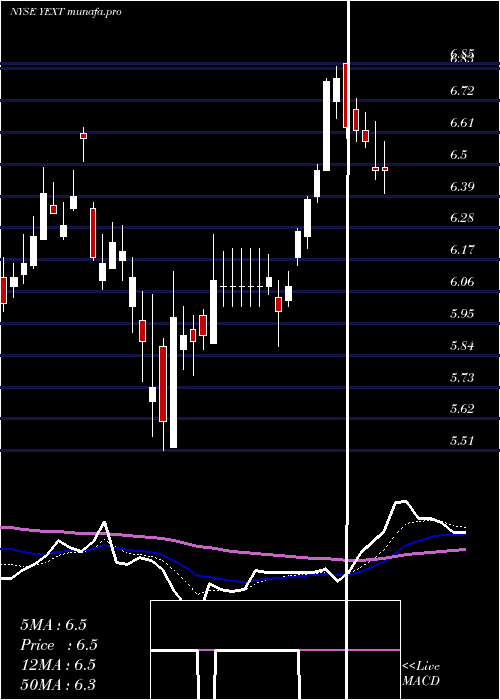Click the 5.73 price axis label
Viewport: 500px width, 700px height.
(x=462, y=378)
